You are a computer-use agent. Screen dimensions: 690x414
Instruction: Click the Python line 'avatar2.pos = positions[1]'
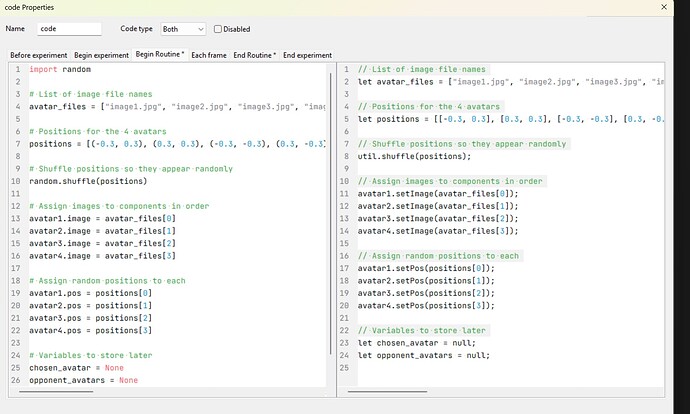pyautogui.click(x=90, y=305)
